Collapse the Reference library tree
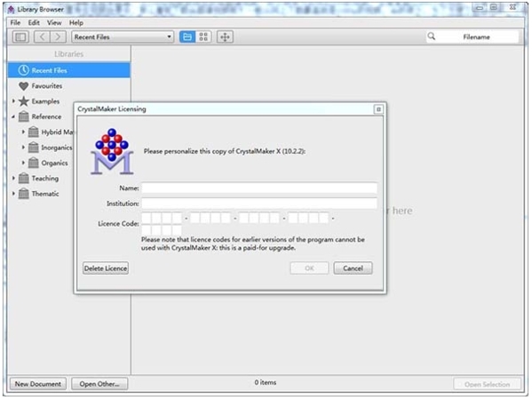 pos(13,116)
